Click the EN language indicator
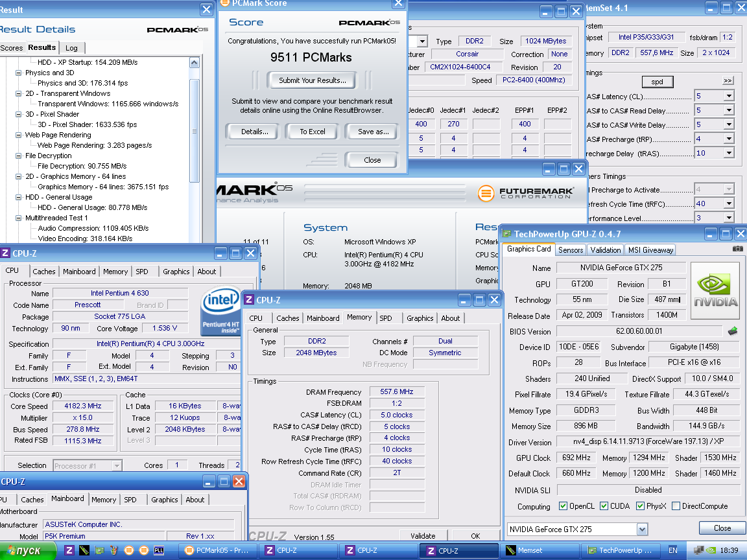 (x=672, y=550)
